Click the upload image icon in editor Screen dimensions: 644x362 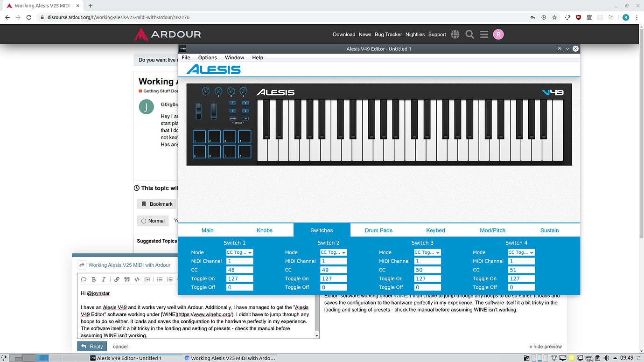coord(147,279)
